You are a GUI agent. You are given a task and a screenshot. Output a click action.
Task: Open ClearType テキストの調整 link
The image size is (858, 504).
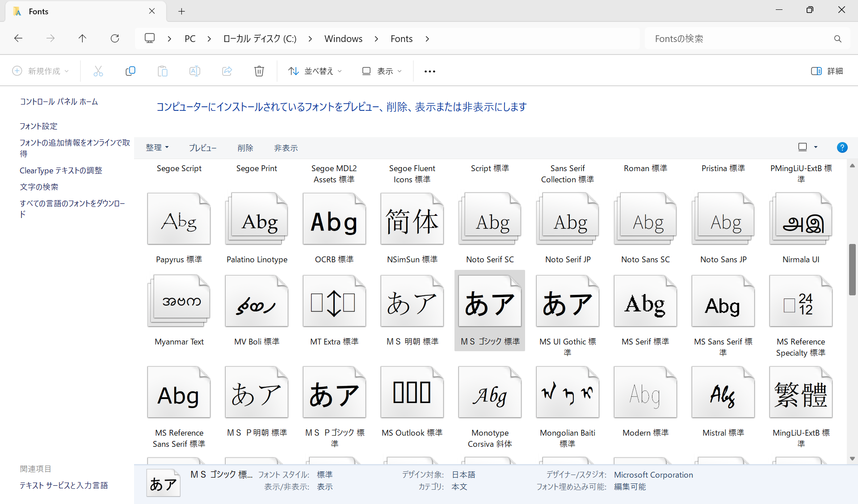pyautogui.click(x=61, y=170)
